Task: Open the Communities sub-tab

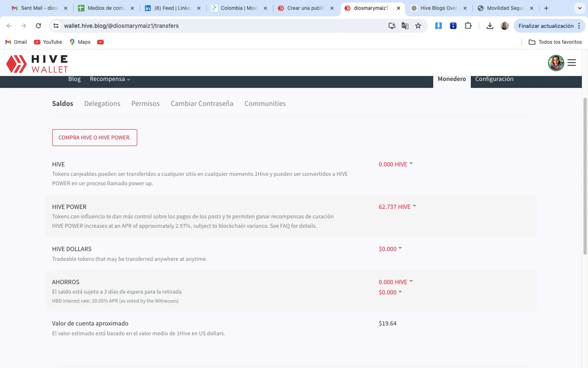Action: coord(265,103)
